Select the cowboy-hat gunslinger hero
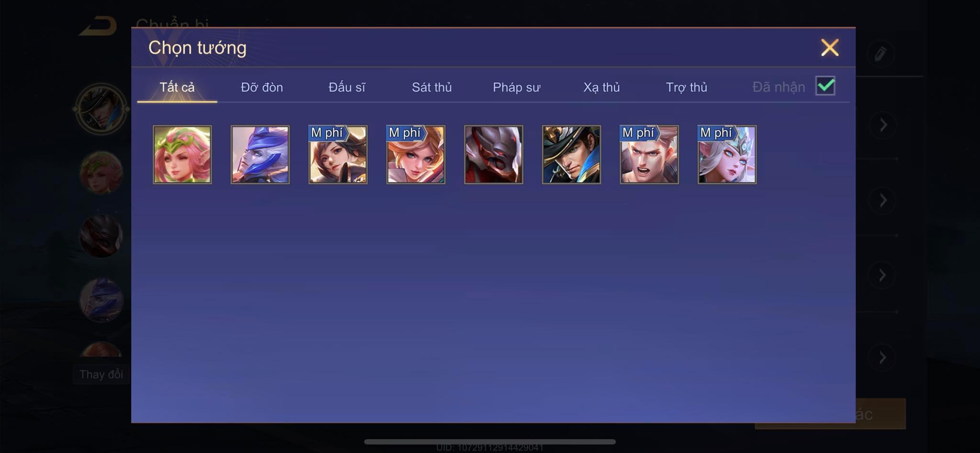The image size is (980, 453). click(571, 155)
